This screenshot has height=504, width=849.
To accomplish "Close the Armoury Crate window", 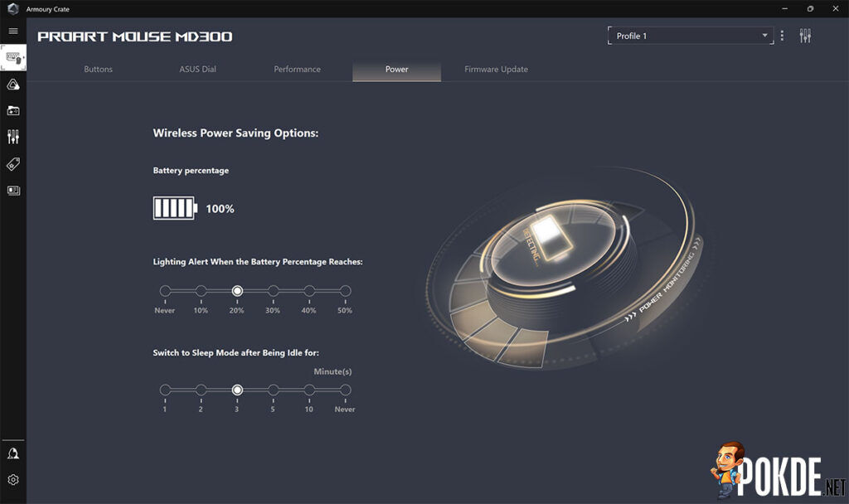I will pos(836,8).
